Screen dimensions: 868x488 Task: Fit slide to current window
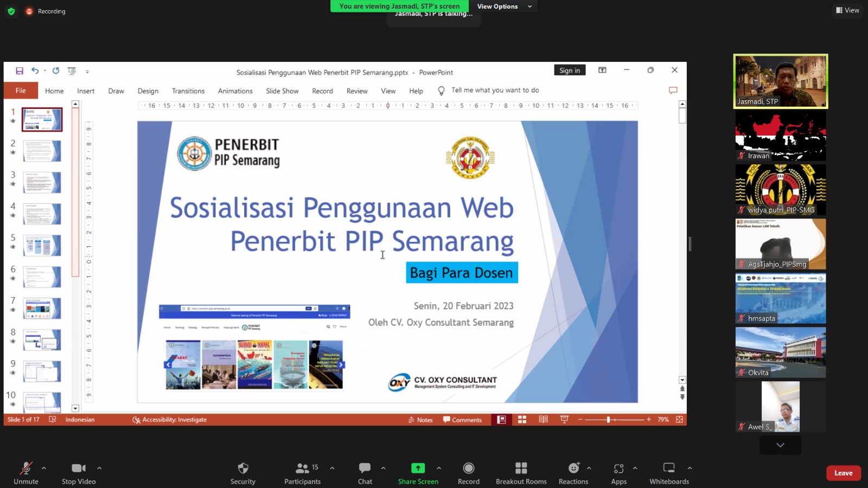pos(679,420)
